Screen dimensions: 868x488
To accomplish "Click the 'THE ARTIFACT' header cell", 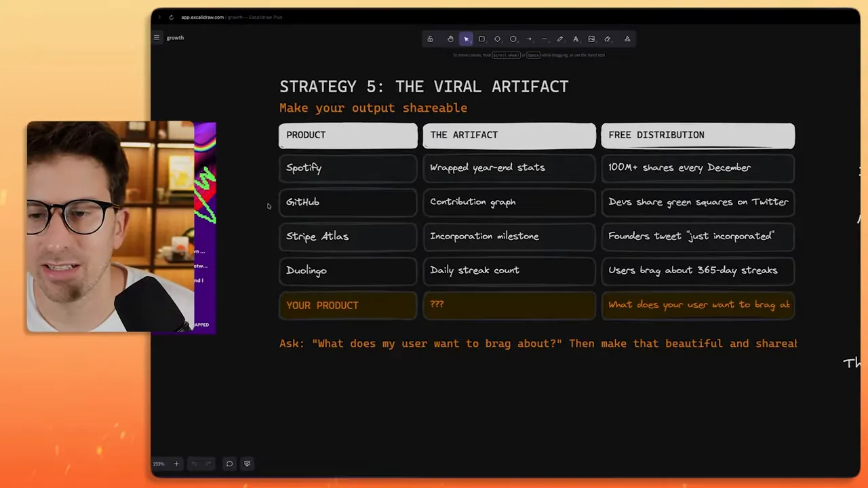I will [509, 136].
